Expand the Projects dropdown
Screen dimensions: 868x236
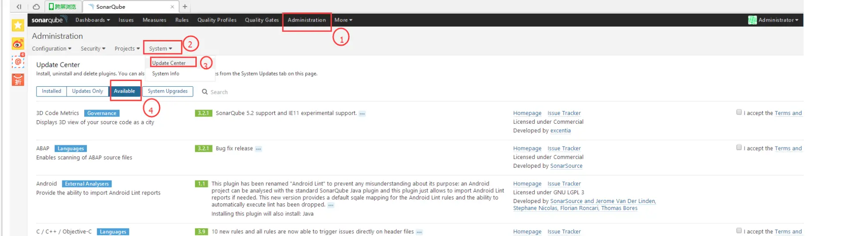coord(127,48)
